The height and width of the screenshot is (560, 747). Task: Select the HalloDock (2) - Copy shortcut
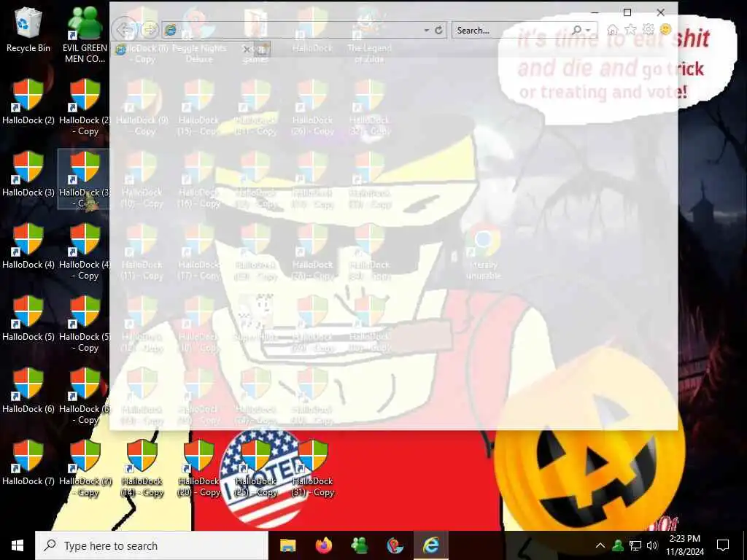click(x=85, y=108)
